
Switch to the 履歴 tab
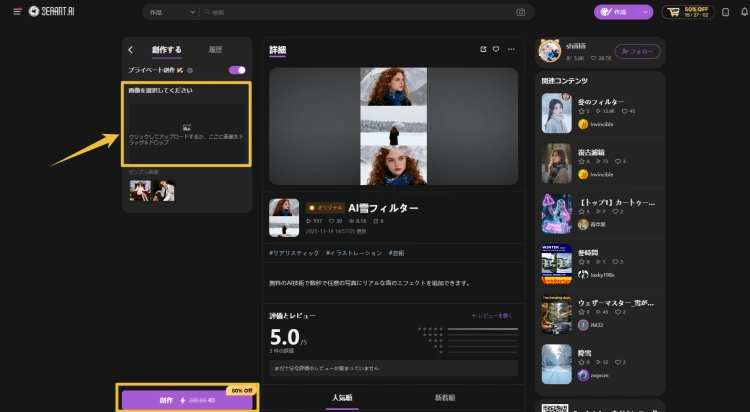[x=215, y=49]
